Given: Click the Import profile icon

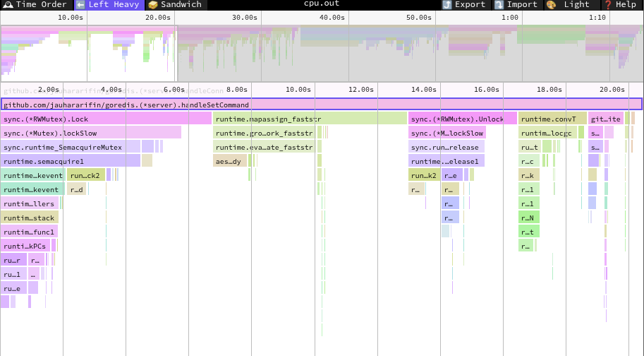Looking at the screenshot, I should (x=499, y=5).
